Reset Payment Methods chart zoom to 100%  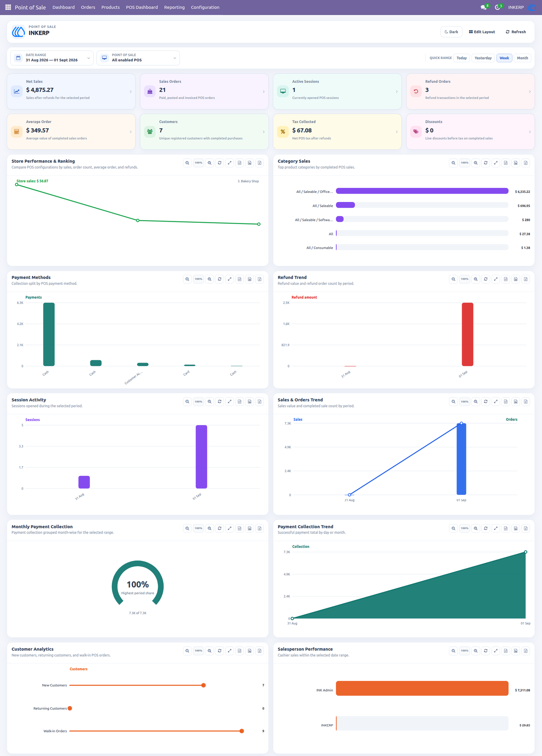199,279
